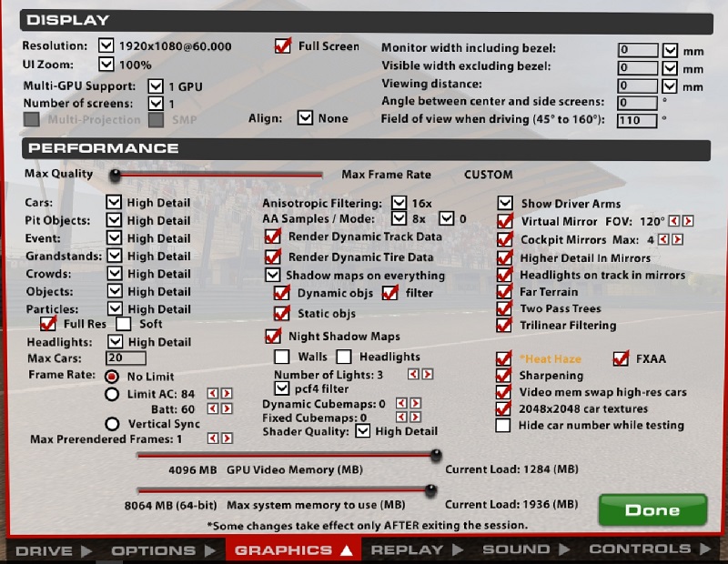The height and width of the screenshot is (564, 728).
Task: Select the Limit AC frame rate option
Action: [112, 394]
